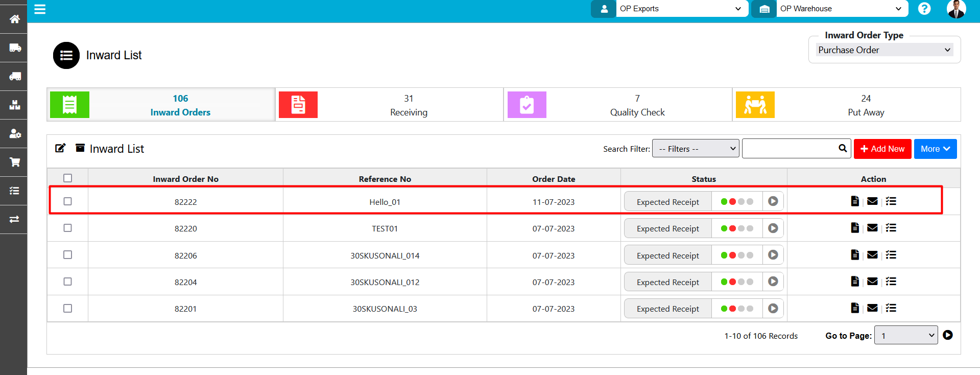Open the Filters dropdown

click(695, 149)
